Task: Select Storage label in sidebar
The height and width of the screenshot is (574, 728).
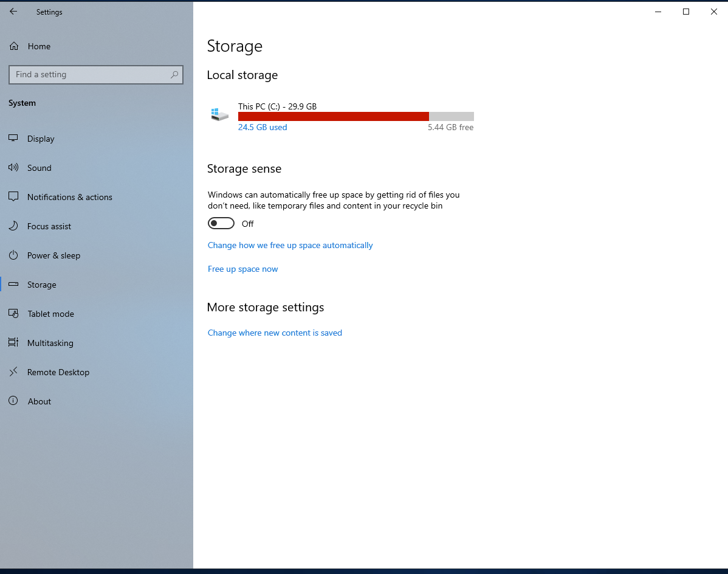Action: pyautogui.click(x=42, y=285)
